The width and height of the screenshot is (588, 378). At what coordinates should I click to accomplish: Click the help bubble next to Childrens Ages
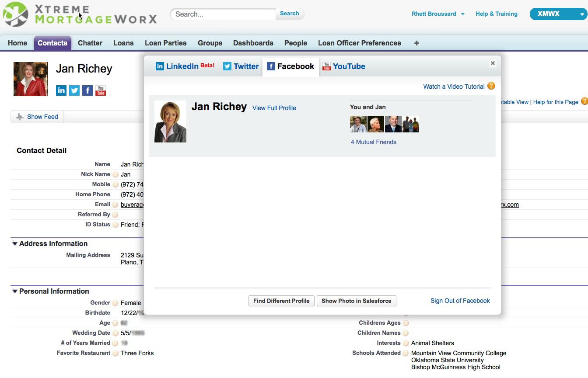coord(406,323)
